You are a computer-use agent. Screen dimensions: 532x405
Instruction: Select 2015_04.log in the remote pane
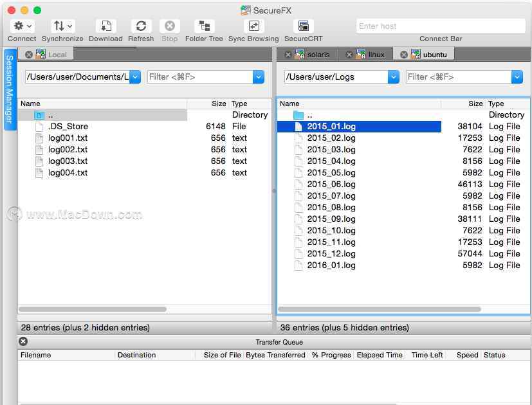(331, 161)
